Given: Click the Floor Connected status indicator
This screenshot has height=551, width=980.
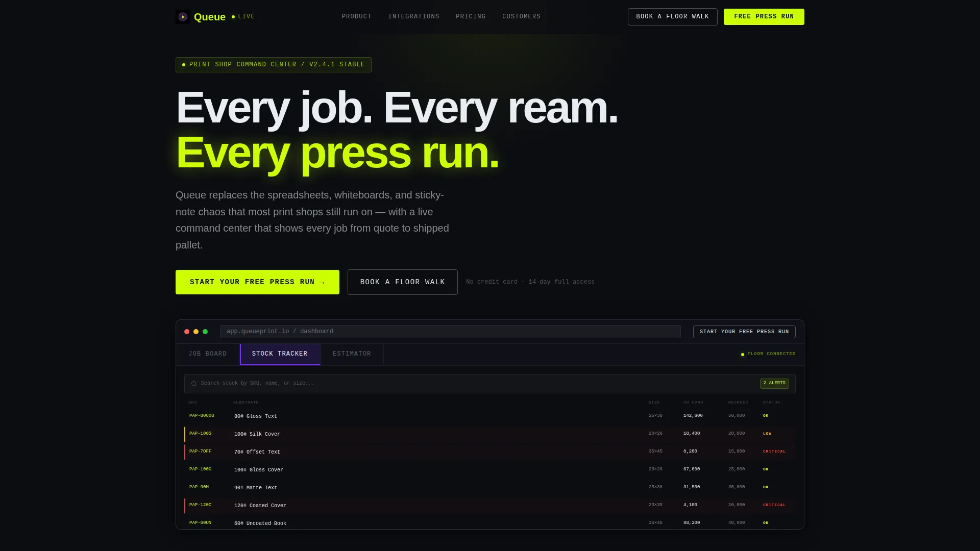Looking at the screenshot, I should click(x=768, y=354).
